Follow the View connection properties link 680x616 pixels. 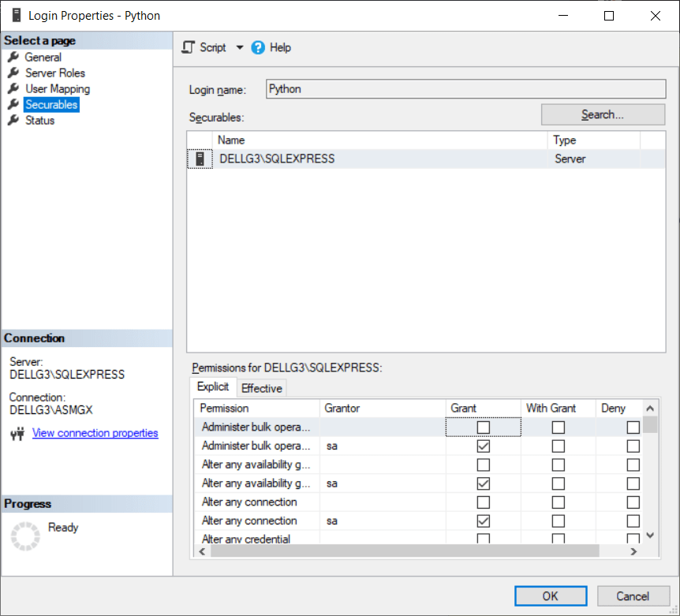(x=95, y=432)
